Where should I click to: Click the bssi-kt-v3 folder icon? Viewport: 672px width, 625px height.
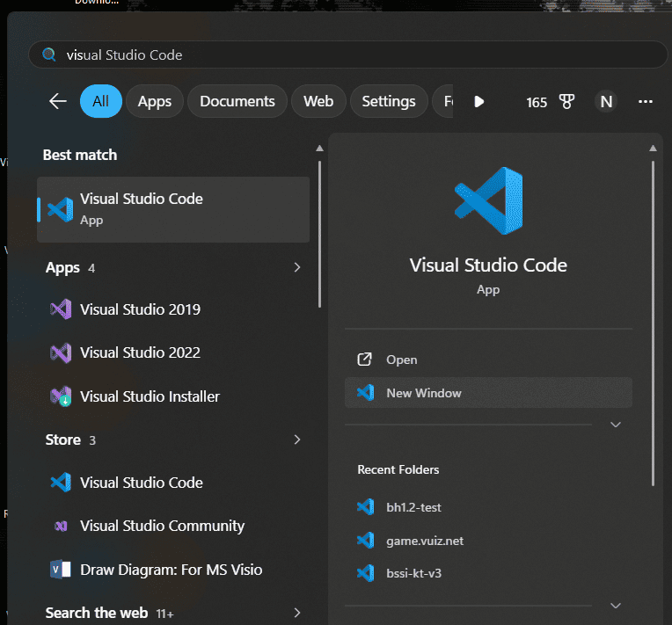coord(366,573)
